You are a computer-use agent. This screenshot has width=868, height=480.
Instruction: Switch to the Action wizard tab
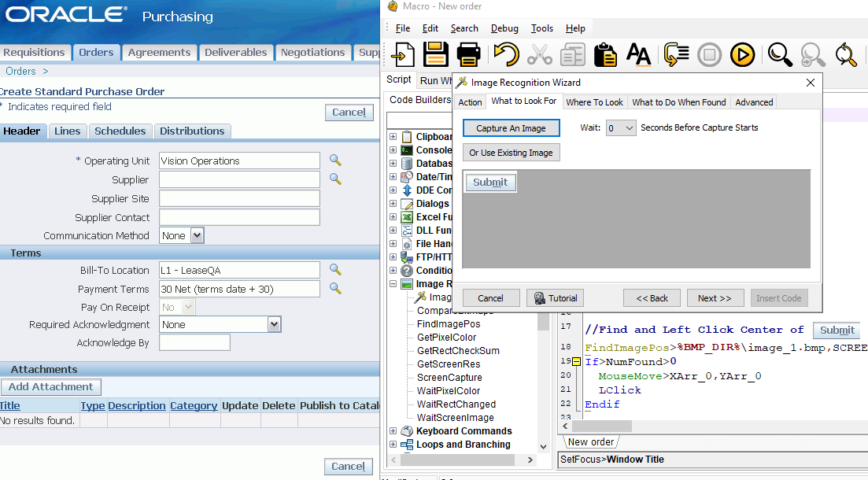coord(470,102)
